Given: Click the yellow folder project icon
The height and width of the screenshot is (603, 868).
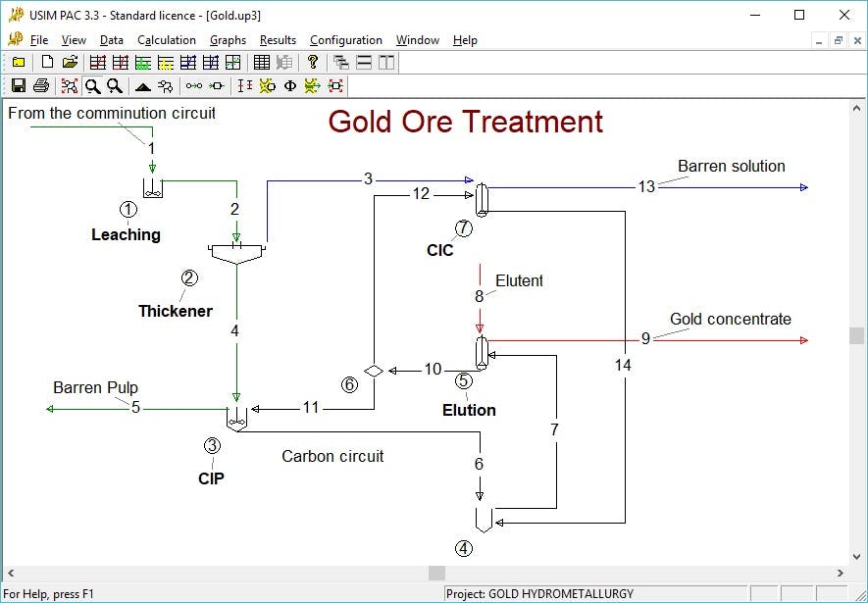Looking at the screenshot, I should point(19,62).
